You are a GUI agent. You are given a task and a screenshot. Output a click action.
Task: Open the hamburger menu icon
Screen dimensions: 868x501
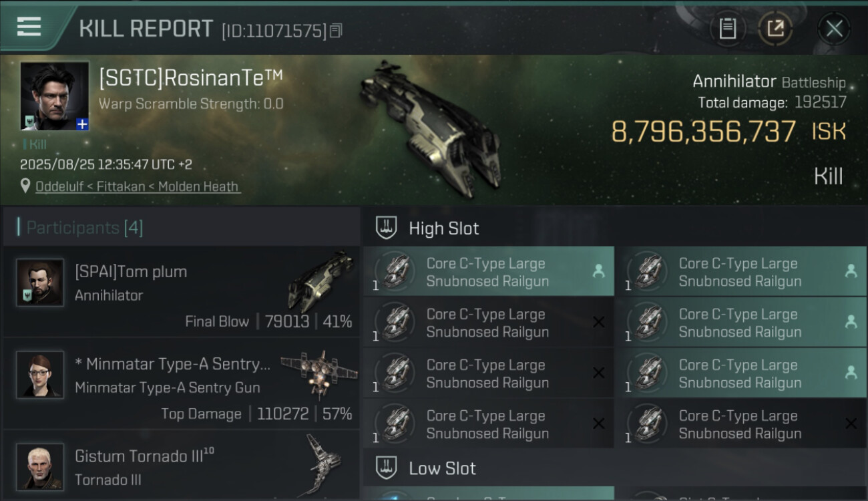(x=29, y=27)
